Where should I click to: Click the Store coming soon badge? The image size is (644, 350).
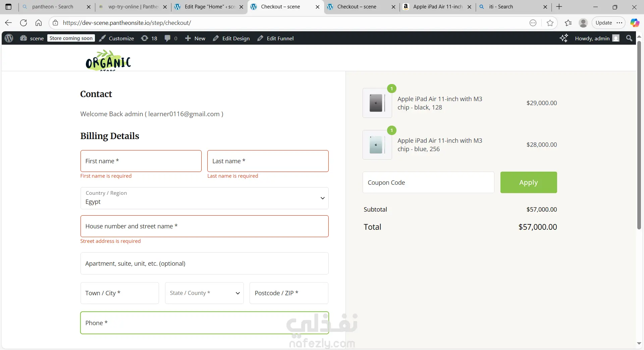coord(71,38)
